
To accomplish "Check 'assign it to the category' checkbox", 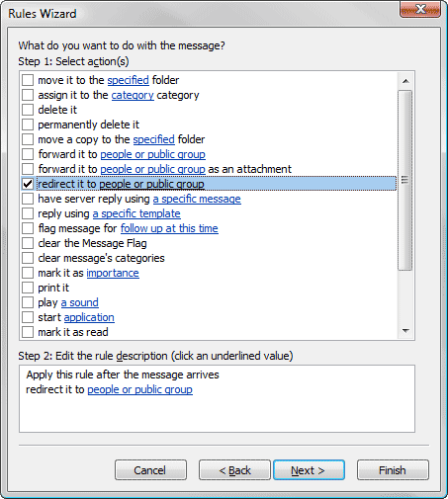I will [x=28, y=95].
